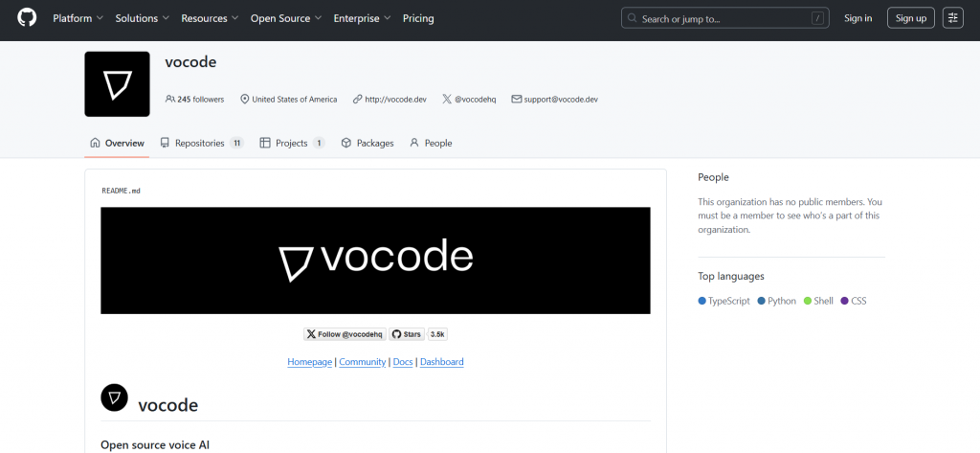Screen dimensions: 980x453
Task: Click the Open source voice AI heading
Action: point(155,445)
